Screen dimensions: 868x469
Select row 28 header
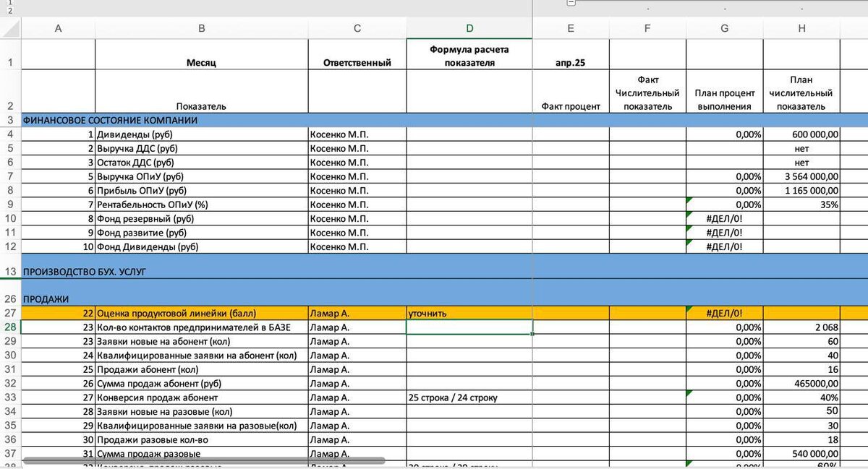point(10,327)
